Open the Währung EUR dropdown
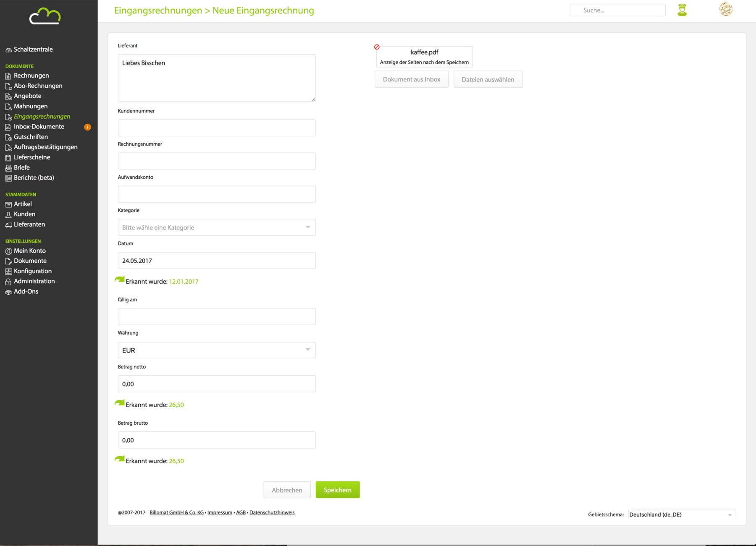The image size is (756, 546). [x=216, y=350]
